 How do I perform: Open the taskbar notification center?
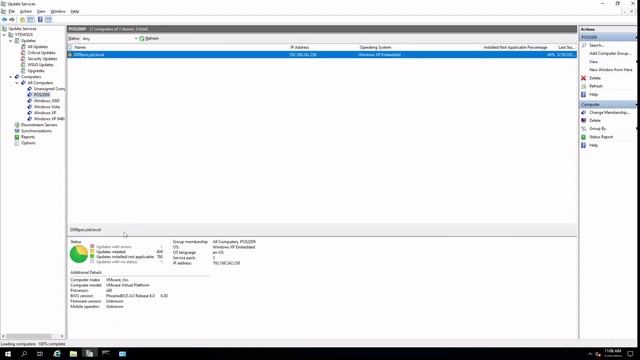click(630, 353)
